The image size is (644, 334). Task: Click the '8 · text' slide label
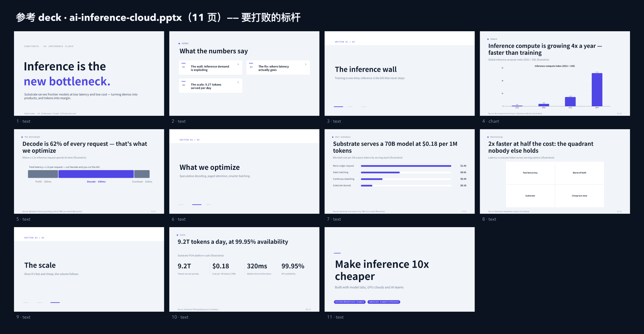pyautogui.click(x=489, y=219)
